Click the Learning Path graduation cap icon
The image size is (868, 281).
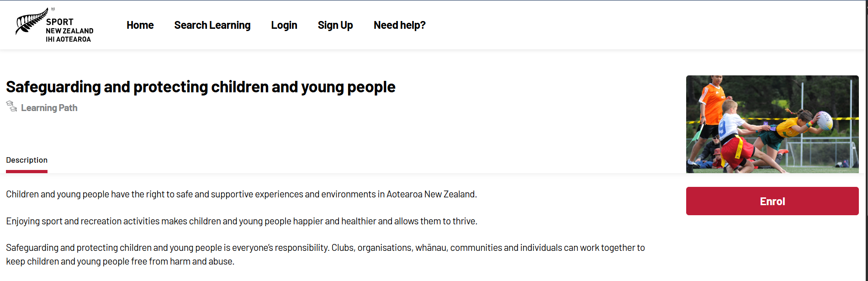coord(11,106)
